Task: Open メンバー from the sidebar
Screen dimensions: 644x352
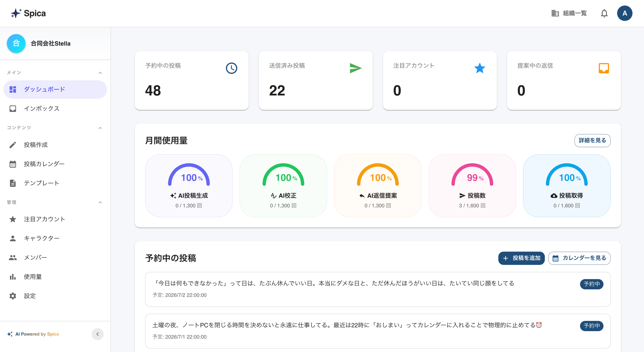Action: [55, 257]
